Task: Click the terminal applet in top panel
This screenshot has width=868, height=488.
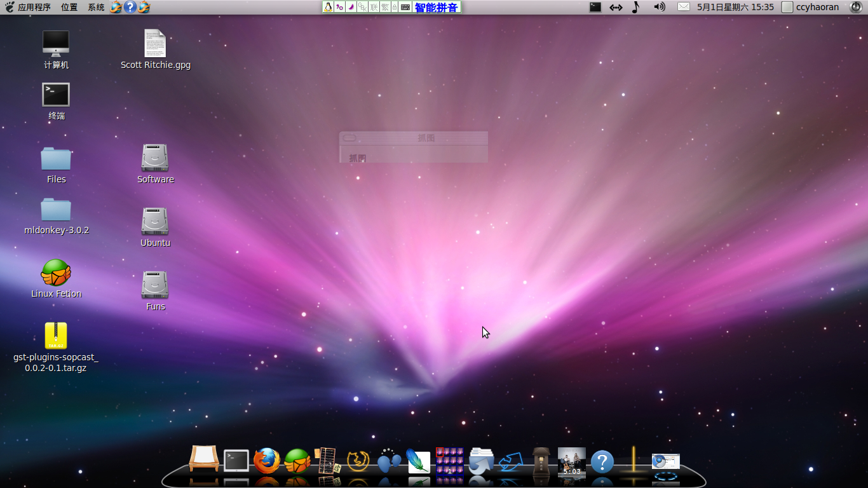Action: [x=595, y=7]
